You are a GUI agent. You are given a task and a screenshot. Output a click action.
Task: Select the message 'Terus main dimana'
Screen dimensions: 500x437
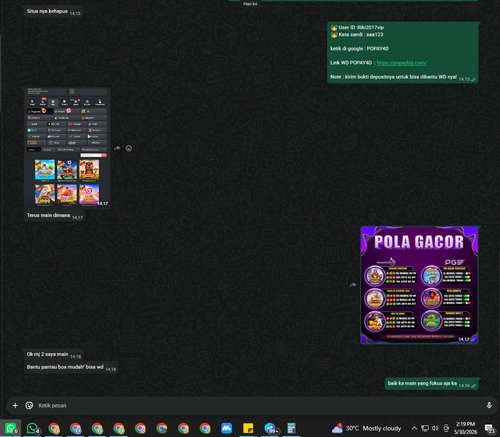[48, 215]
